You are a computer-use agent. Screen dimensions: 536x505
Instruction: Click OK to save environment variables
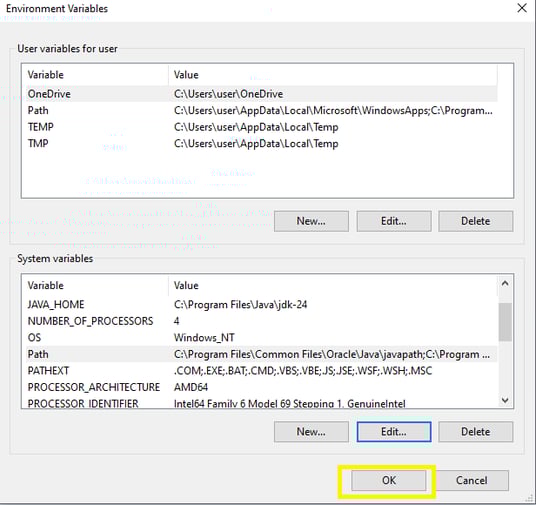coord(389,480)
